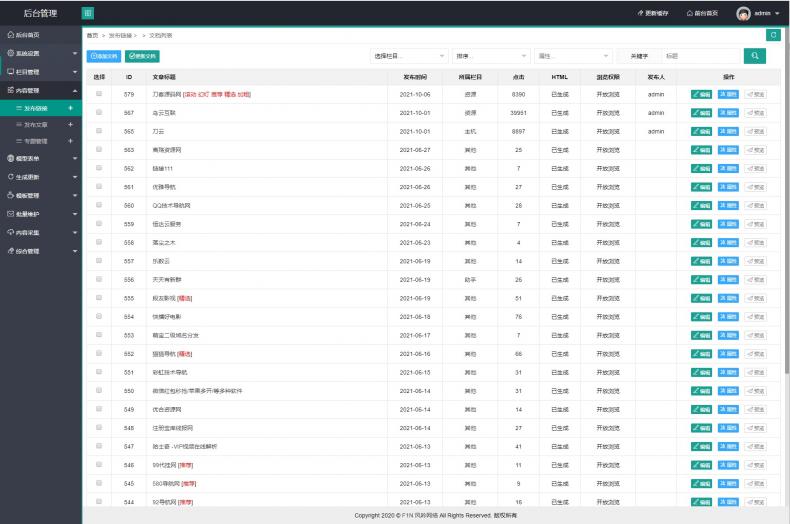Screen dimensions: 790x524
Task: Click white preview button for row 560
Action: click(x=755, y=206)
